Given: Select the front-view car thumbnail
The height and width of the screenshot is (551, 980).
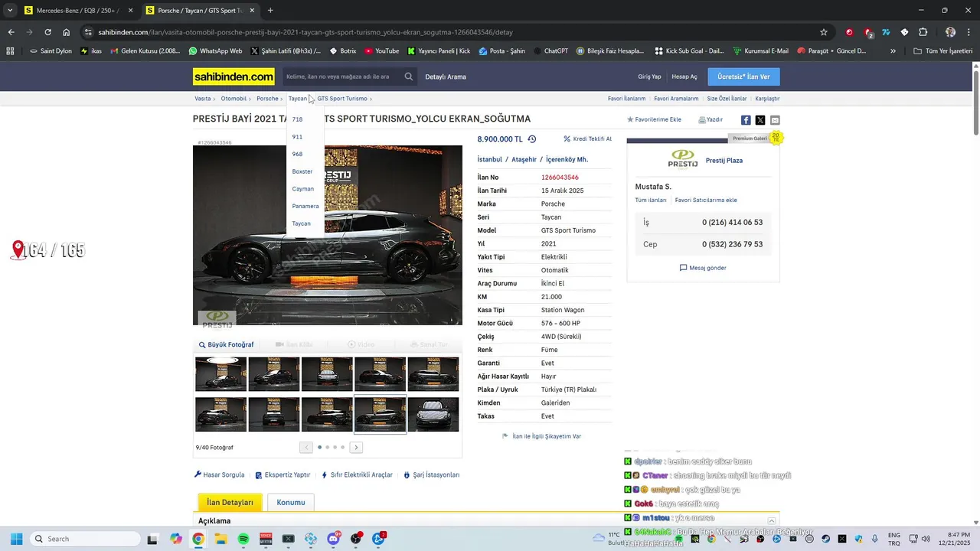Looking at the screenshot, I should (x=433, y=414).
